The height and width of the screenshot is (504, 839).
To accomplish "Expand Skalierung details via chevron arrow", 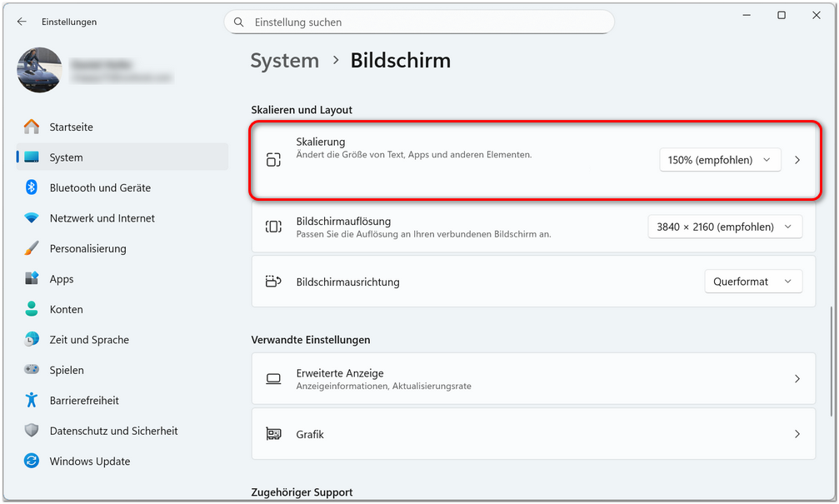I will coord(797,160).
